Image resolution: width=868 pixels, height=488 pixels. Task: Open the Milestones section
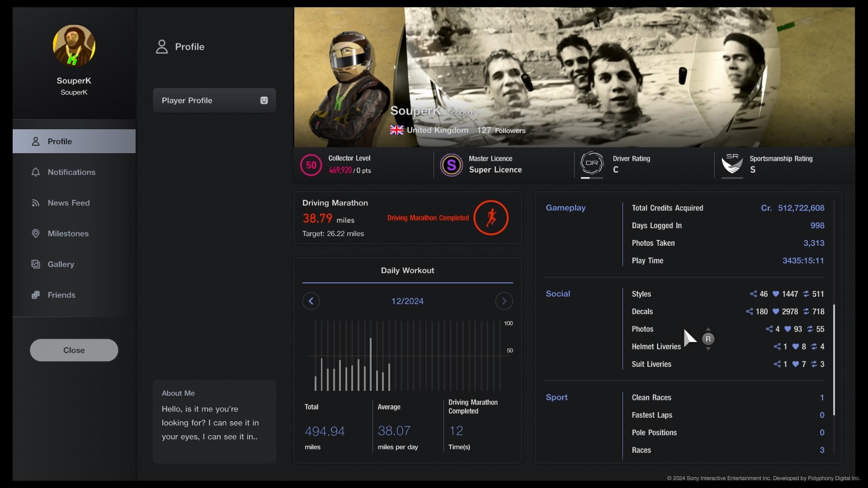(67, 234)
